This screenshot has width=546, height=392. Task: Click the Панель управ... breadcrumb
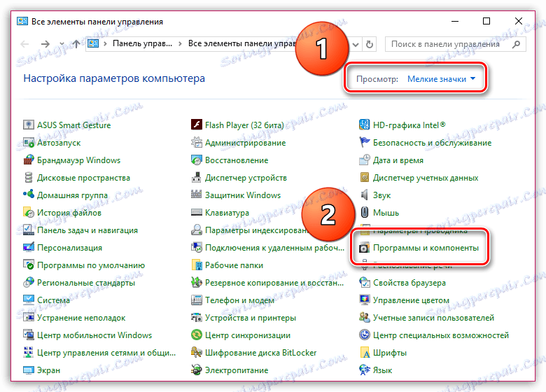click(x=142, y=43)
